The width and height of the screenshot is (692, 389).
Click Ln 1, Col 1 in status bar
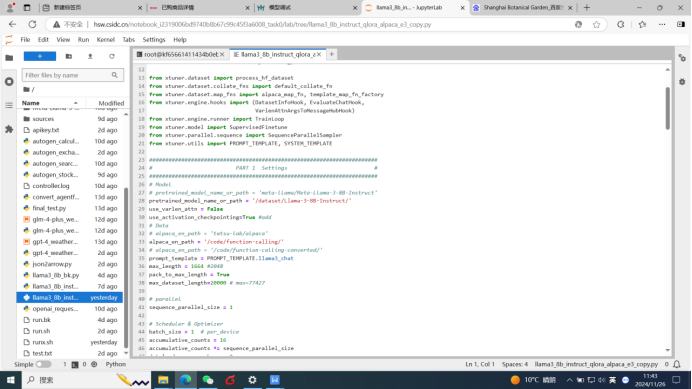480,364
